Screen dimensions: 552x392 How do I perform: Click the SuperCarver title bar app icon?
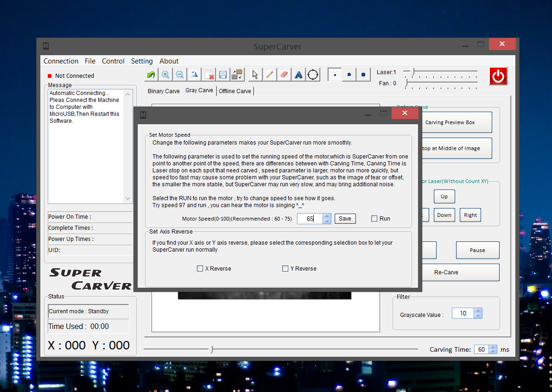[46, 46]
